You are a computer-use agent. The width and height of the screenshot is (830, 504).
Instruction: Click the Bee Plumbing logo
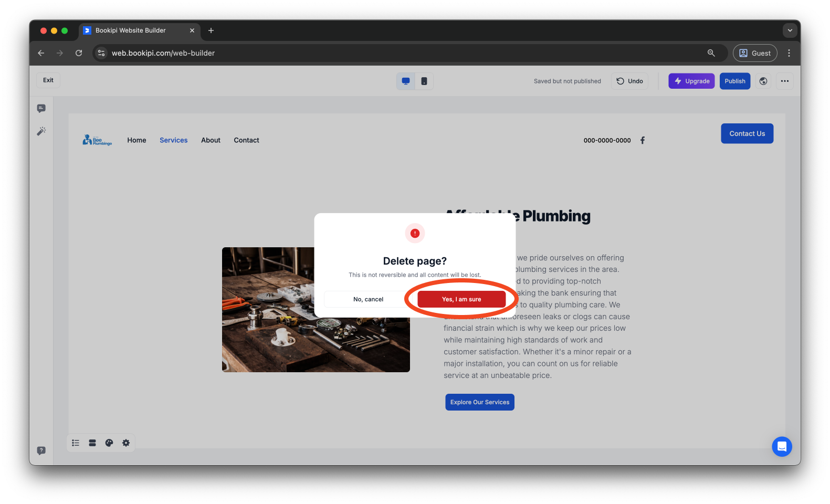coord(97,140)
